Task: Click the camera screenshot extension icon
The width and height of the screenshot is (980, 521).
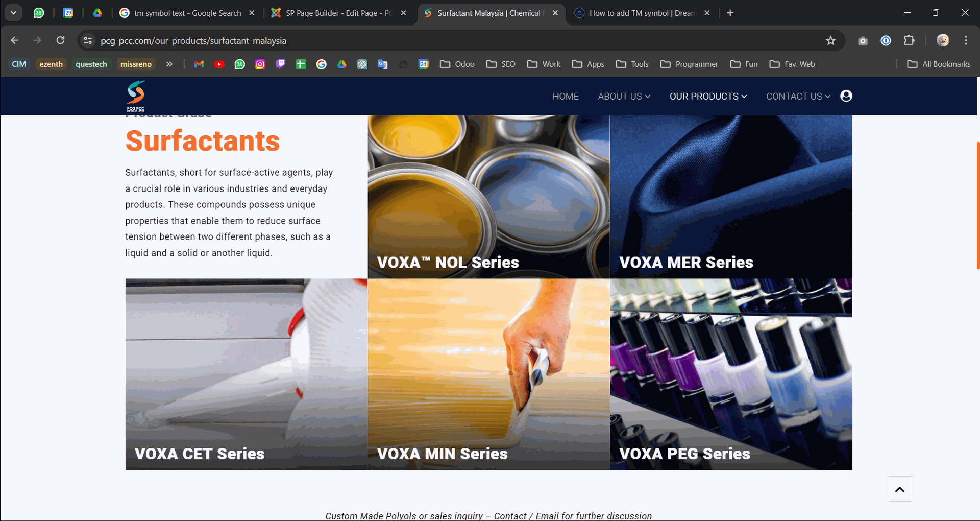Action: [863, 41]
